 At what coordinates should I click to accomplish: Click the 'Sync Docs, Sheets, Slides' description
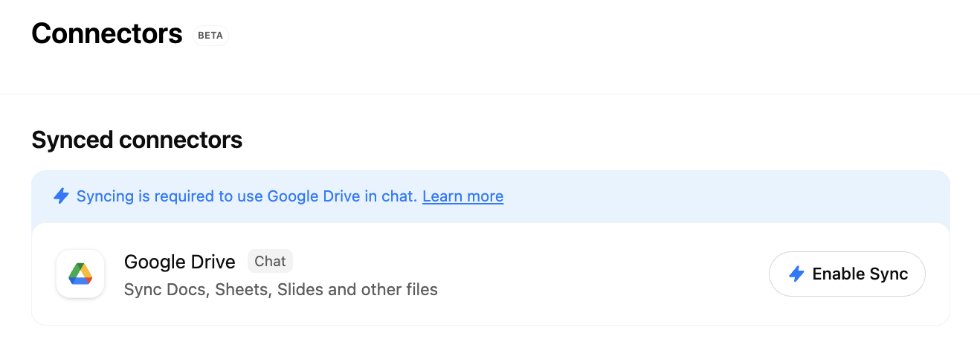pos(281,289)
